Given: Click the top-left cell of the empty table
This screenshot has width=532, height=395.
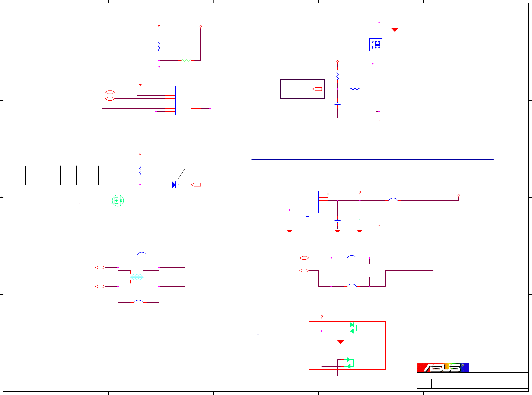Looking at the screenshot, I should 43,170.
